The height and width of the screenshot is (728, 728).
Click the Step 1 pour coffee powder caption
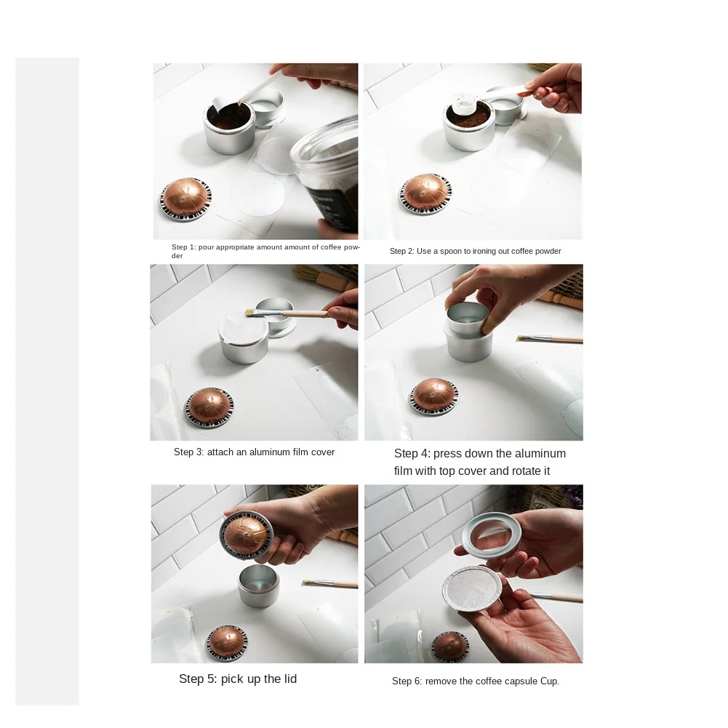[265, 251]
